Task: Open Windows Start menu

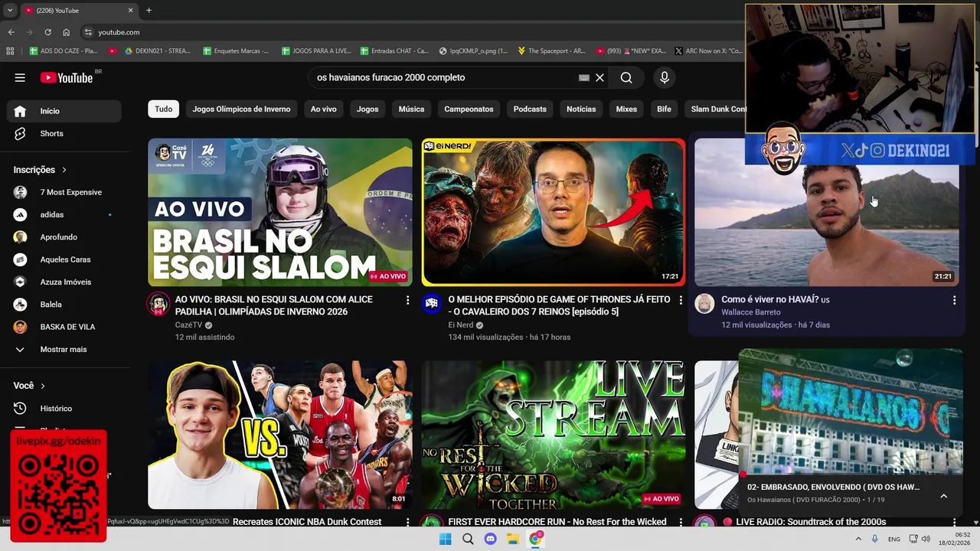Action: 445,539
